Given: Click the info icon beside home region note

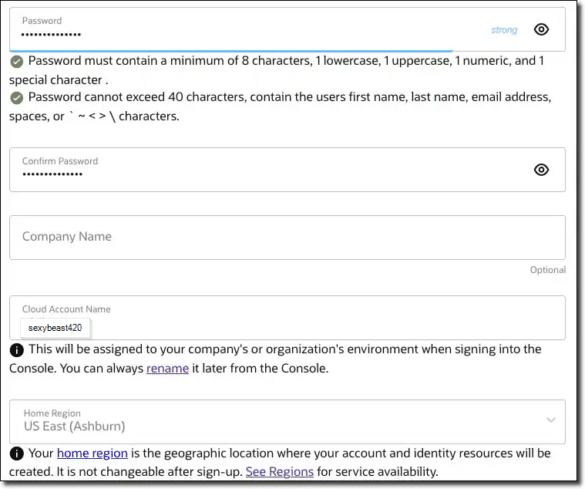Looking at the screenshot, I should pos(16,454).
